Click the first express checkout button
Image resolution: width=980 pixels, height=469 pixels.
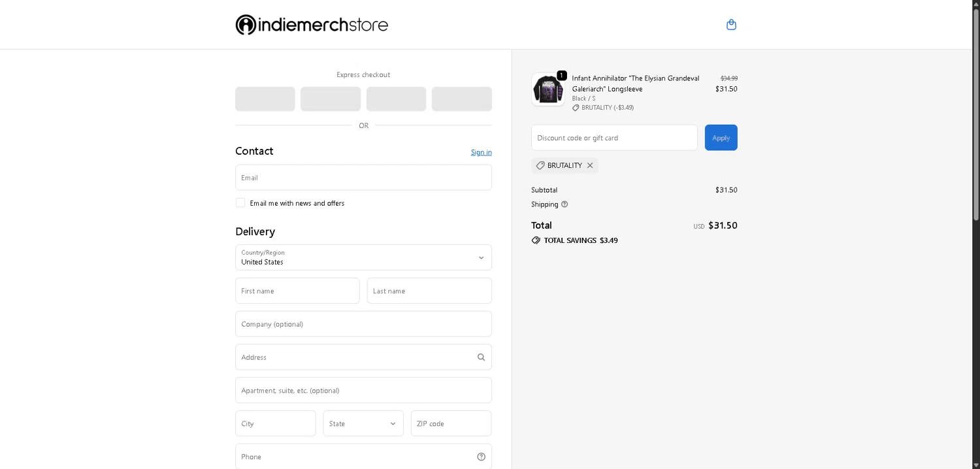pos(265,99)
